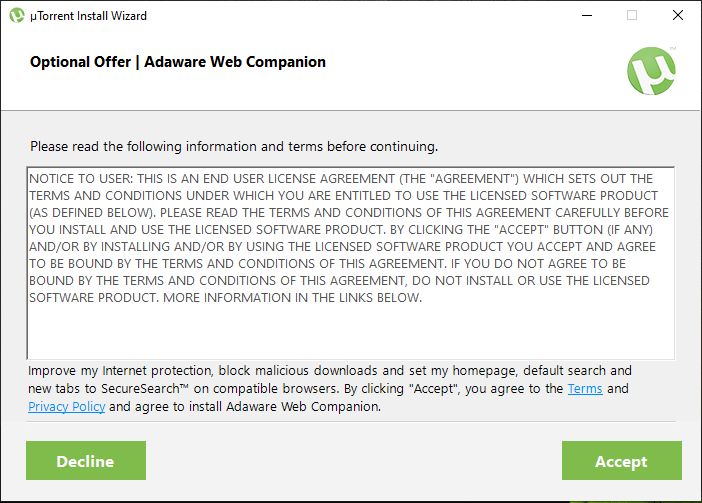Viewport: 702px width, 503px height.
Task: Click the quoted "ACCEPT" word in license text
Action: pos(522,230)
